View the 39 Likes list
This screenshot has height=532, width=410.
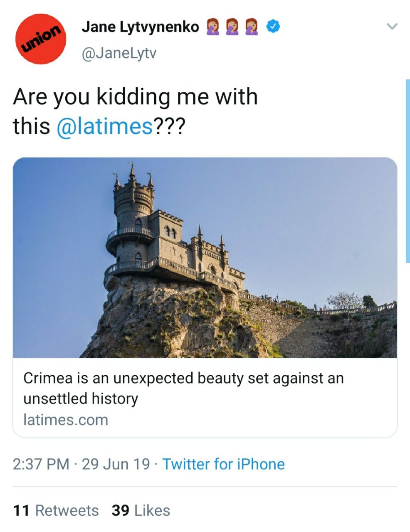[x=141, y=510]
